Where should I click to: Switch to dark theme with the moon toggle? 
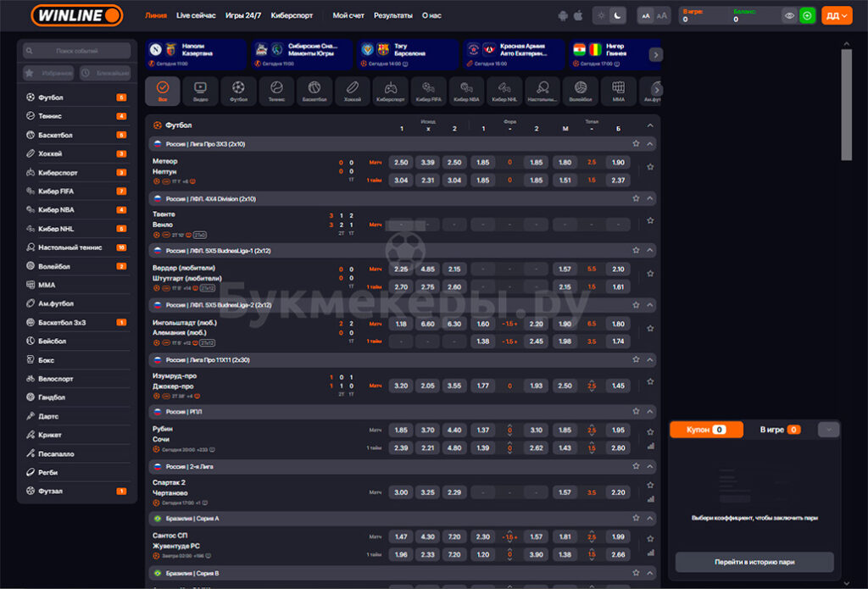(617, 15)
